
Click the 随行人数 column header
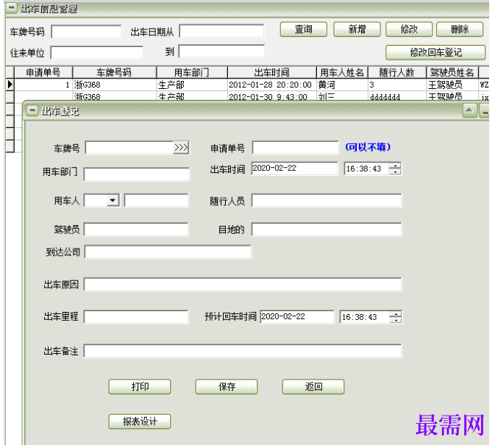click(396, 72)
